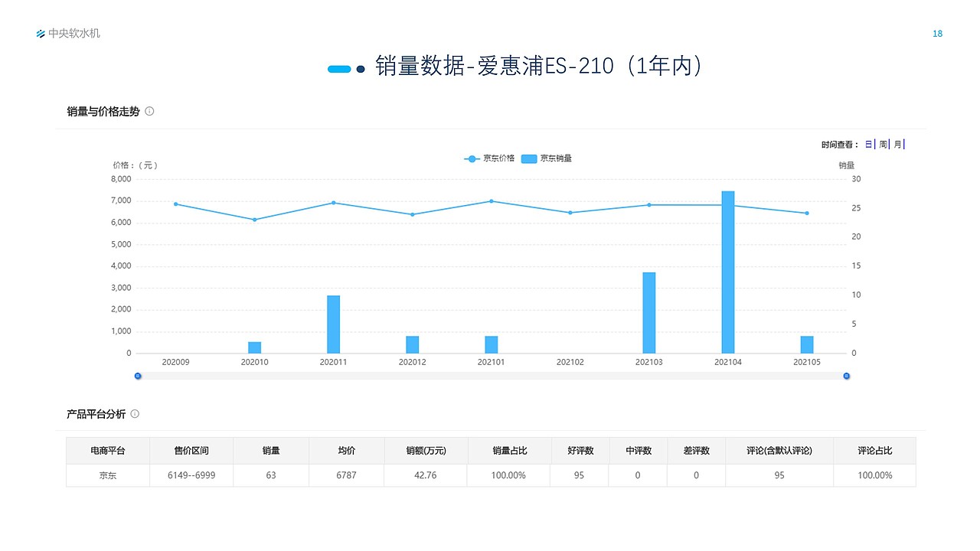Switch time view to 月
The width and height of the screenshot is (980, 551).
[897, 144]
